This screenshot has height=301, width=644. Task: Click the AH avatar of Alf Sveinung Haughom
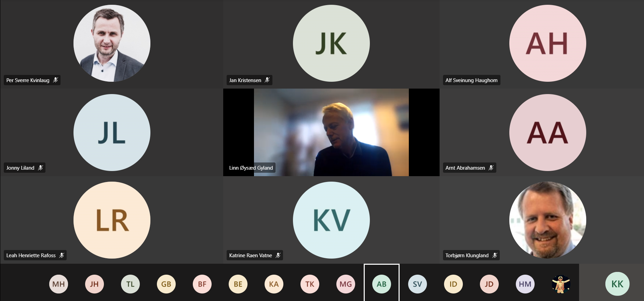point(548,43)
